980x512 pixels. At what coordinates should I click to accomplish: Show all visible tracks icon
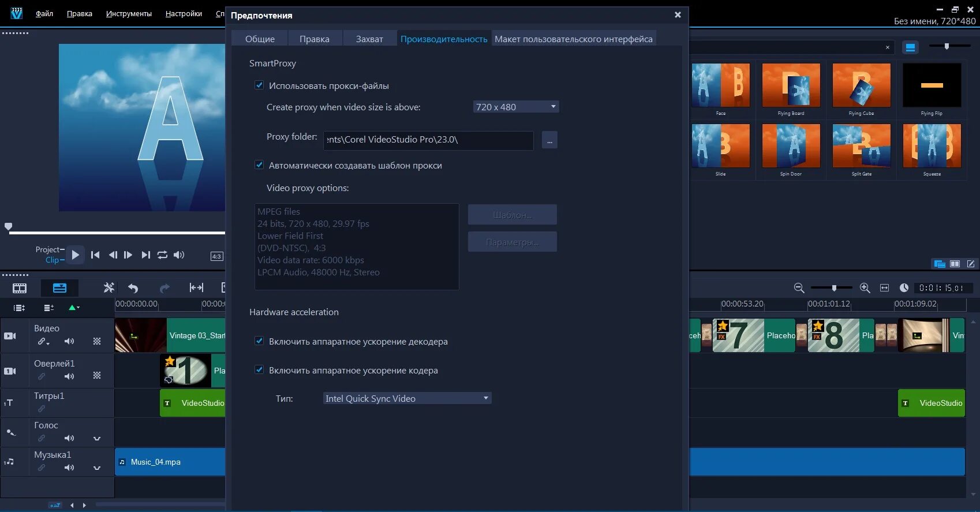click(x=19, y=308)
